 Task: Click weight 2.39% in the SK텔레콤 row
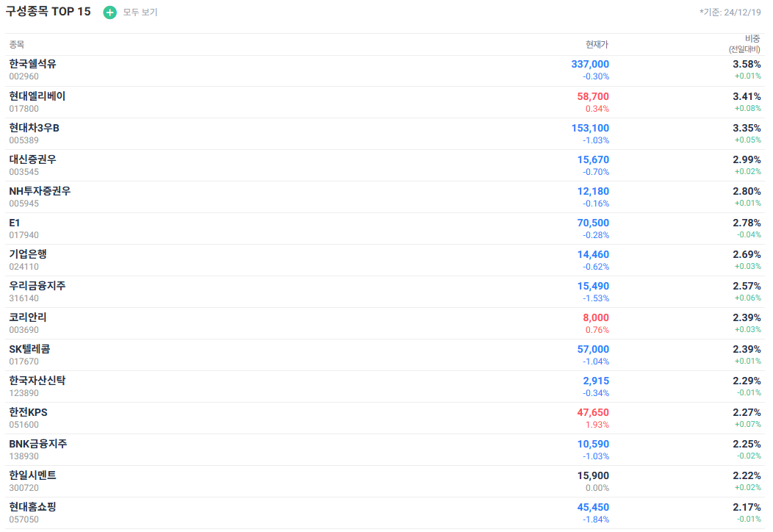point(747,349)
